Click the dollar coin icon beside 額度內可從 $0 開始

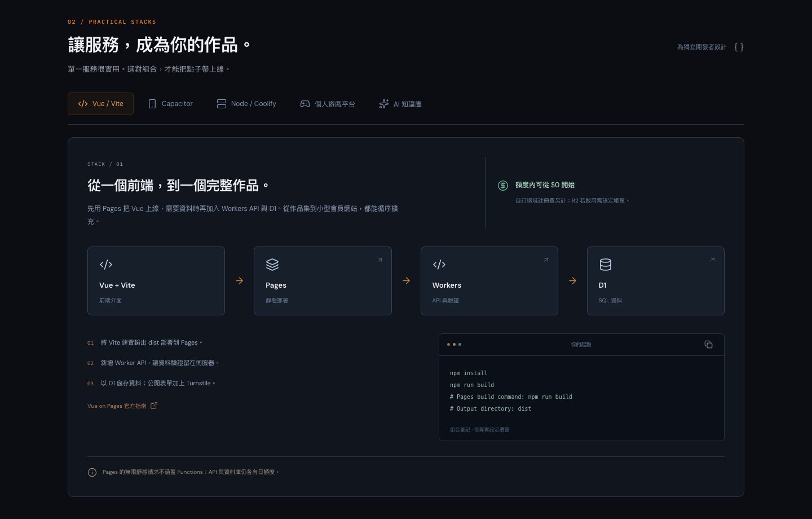(x=503, y=185)
